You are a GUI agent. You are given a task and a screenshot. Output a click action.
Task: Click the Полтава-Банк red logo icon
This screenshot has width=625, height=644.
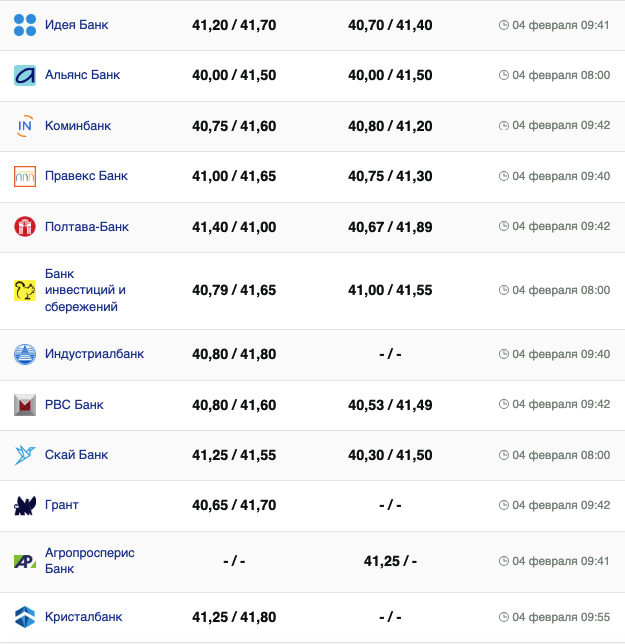[x=25, y=227]
